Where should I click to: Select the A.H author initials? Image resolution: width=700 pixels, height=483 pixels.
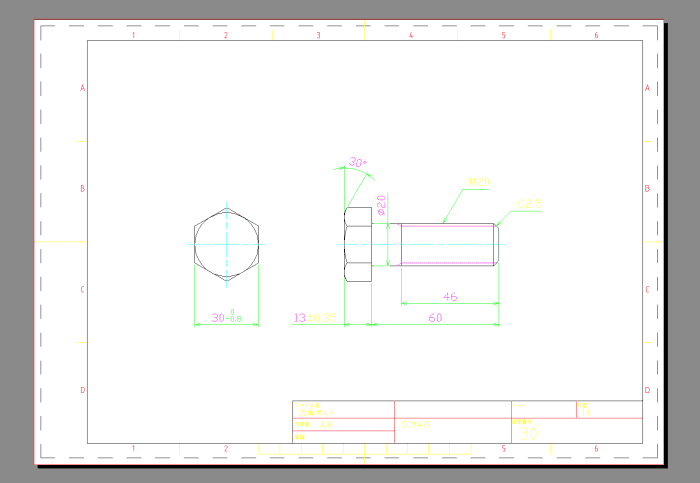tap(326, 425)
